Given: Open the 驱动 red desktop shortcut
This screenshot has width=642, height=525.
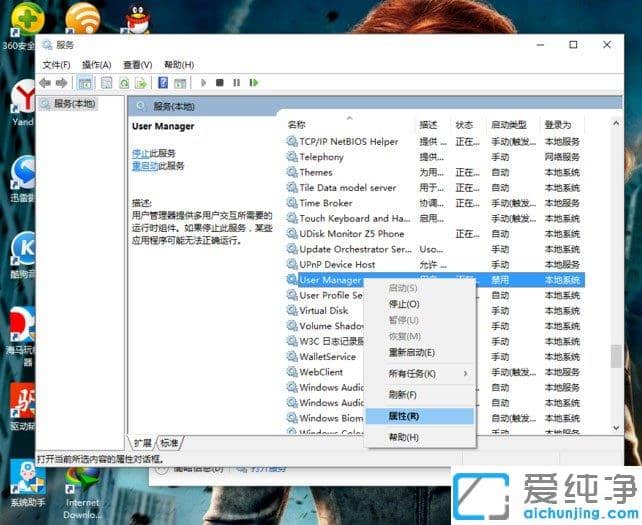Looking at the screenshot, I should [23, 407].
